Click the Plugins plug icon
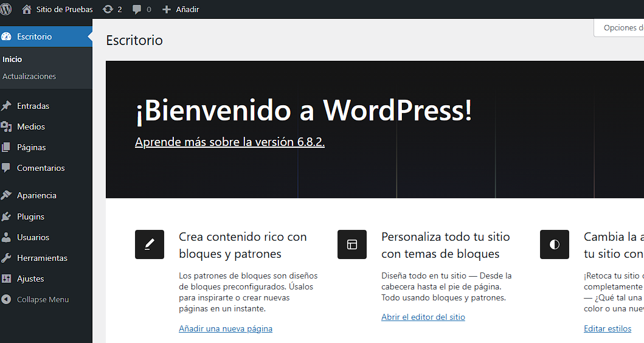Screen dimensions: 644x343 click(7, 217)
